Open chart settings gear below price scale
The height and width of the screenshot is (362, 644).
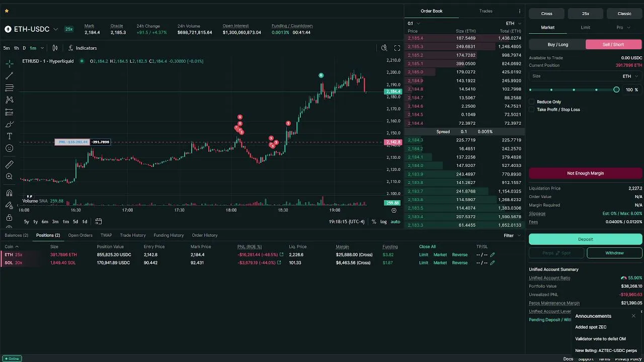click(x=394, y=211)
